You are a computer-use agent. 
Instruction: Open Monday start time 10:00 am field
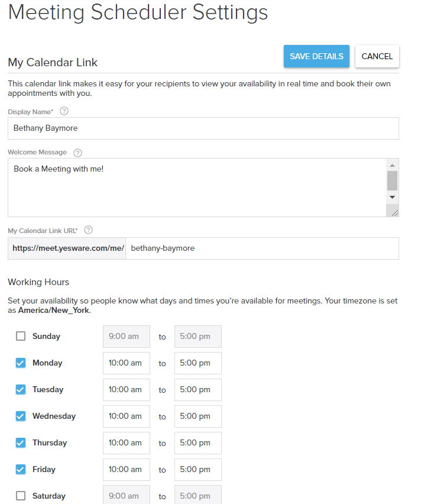coord(126,363)
